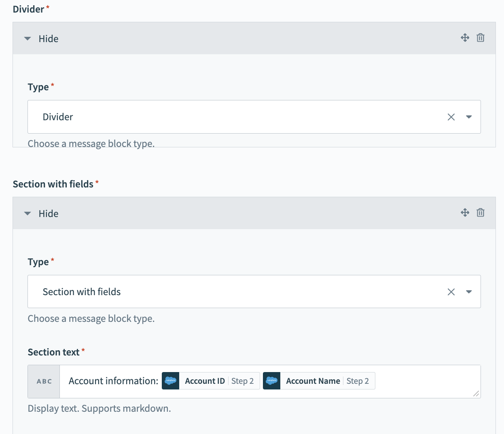Screen dimensions: 504x434
Task: Open the Divider type dropdown arrow
Action: click(x=469, y=117)
